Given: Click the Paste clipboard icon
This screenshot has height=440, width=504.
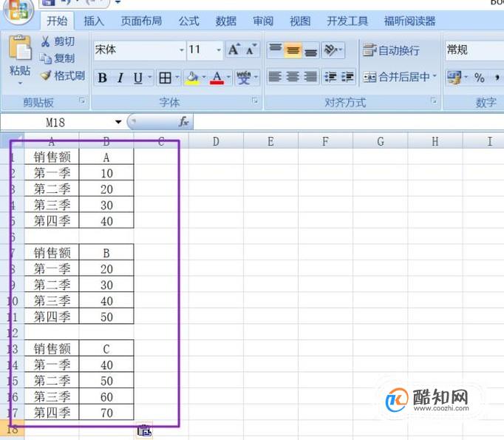Looking at the screenshot, I should [20, 47].
